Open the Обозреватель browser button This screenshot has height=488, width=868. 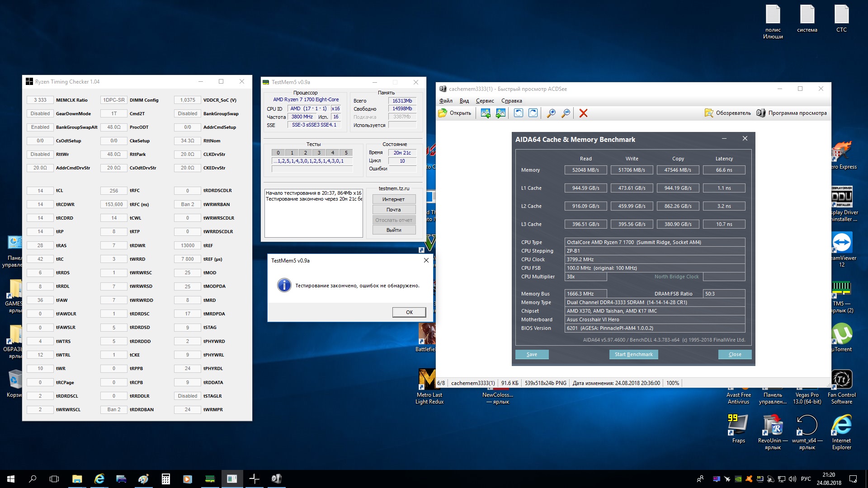(x=727, y=113)
